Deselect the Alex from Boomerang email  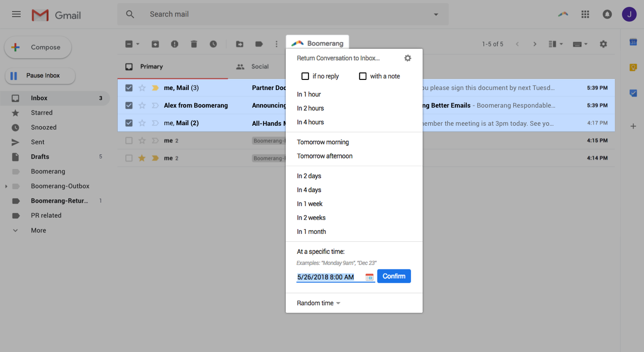(x=129, y=105)
